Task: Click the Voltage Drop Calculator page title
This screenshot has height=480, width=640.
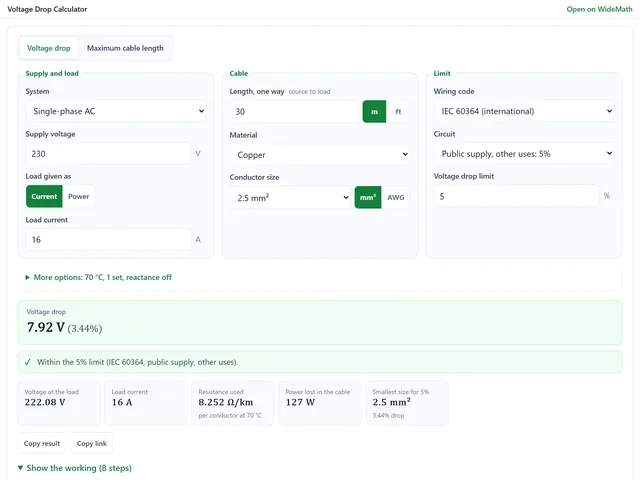Action: (47, 9)
